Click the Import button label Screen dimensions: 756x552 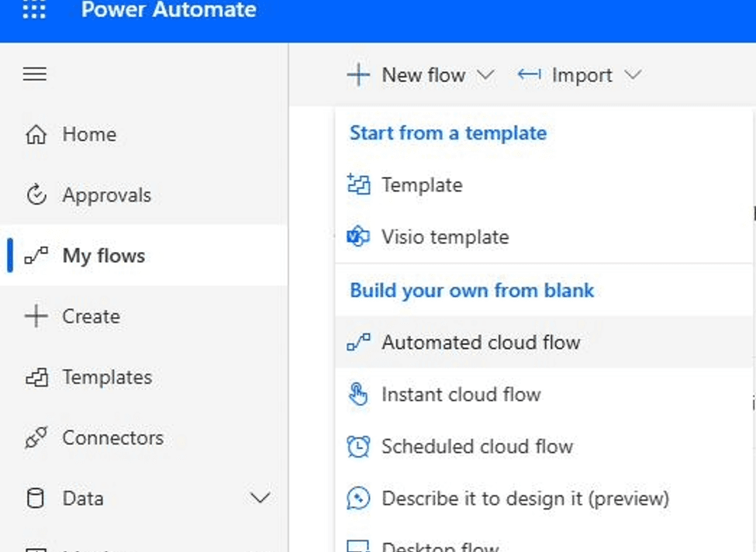click(x=582, y=75)
